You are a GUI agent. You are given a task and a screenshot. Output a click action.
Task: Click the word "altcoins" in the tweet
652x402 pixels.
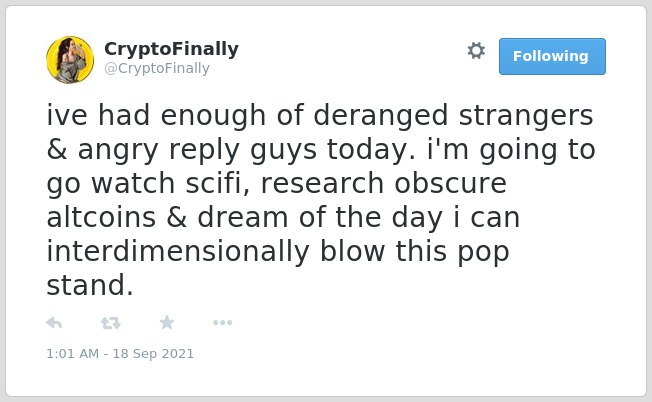[101, 217]
